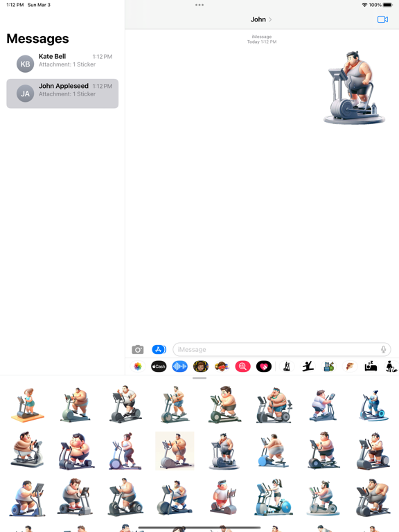Select the pizza slice sticker pack
399x532 pixels.
(x=349, y=366)
